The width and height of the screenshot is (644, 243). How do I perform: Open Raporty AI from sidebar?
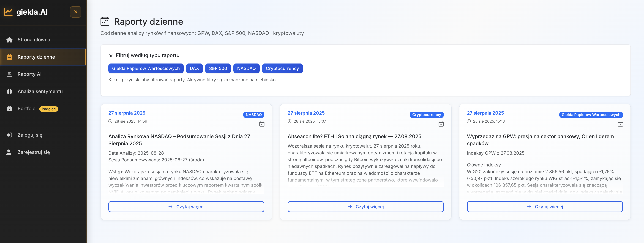29,74
